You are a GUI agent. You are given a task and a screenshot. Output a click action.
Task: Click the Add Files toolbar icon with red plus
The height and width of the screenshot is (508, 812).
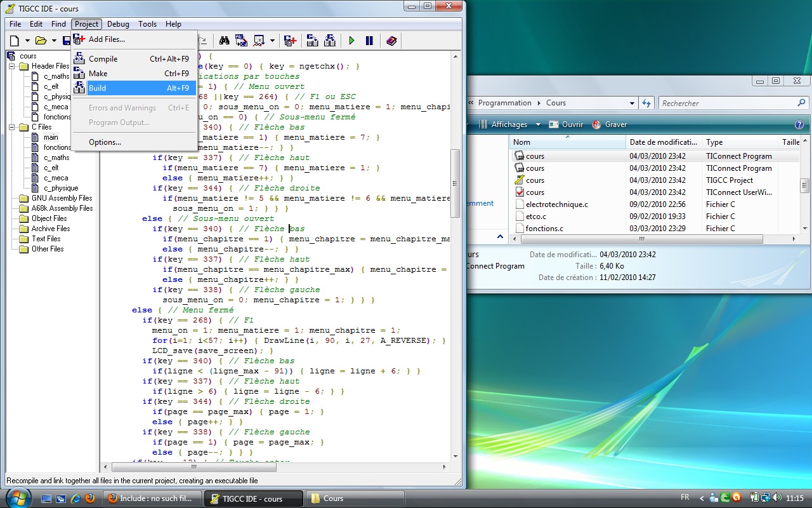(x=290, y=41)
